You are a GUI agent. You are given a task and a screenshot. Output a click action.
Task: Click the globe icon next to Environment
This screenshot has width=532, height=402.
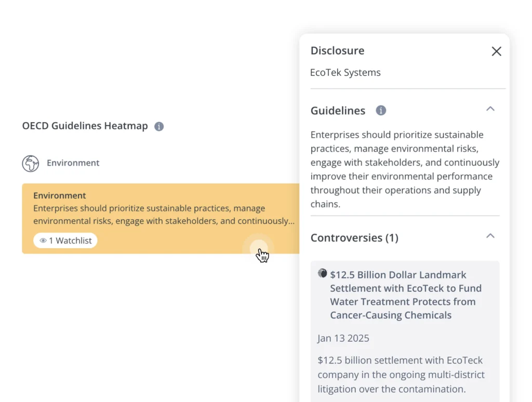tap(31, 163)
